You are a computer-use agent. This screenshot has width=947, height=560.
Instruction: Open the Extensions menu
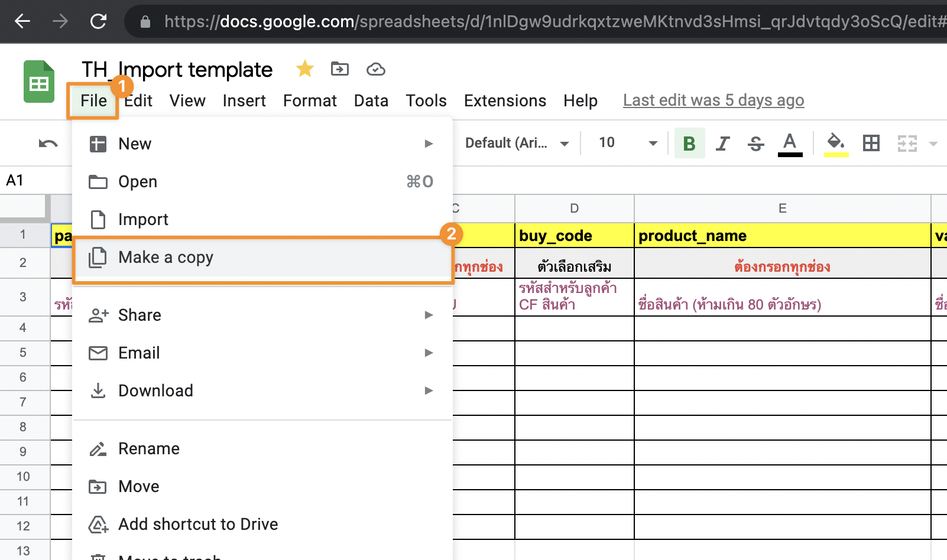(x=505, y=100)
